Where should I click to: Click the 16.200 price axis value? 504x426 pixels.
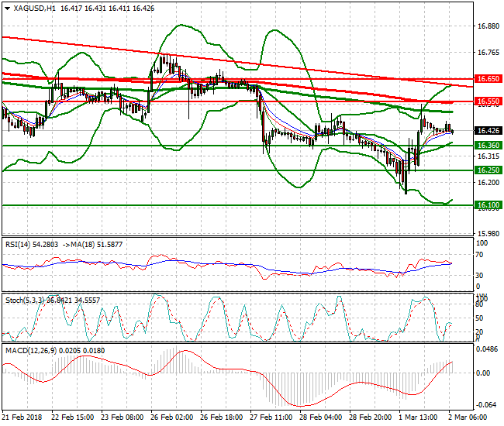488,182
